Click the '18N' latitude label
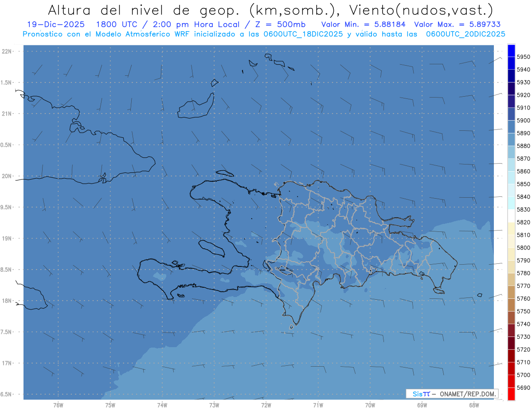The height and width of the screenshot is (411, 532). point(7,301)
